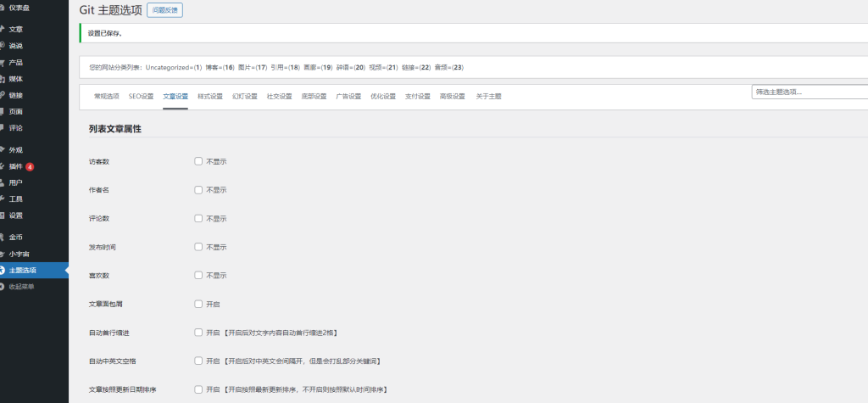Open the 优化设置 tab

click(383, 97)
